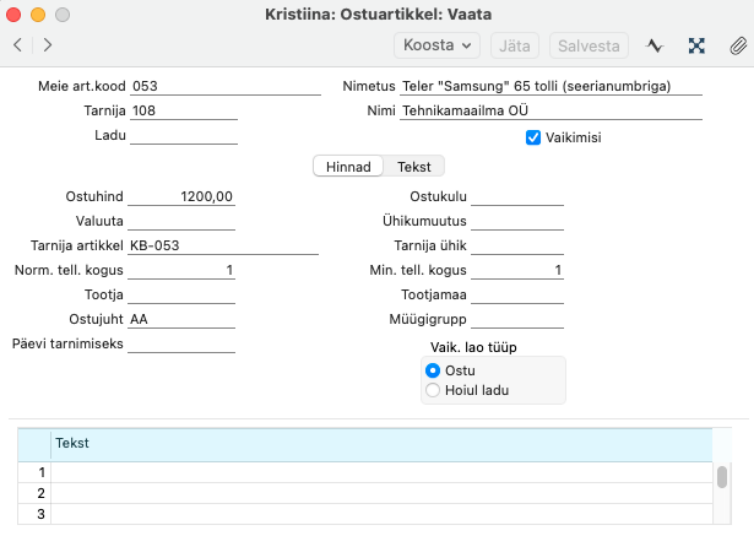Viewport: 754px width, 547px height.
Task: Click the Tarnija field with 108
Action: point(184,111)
